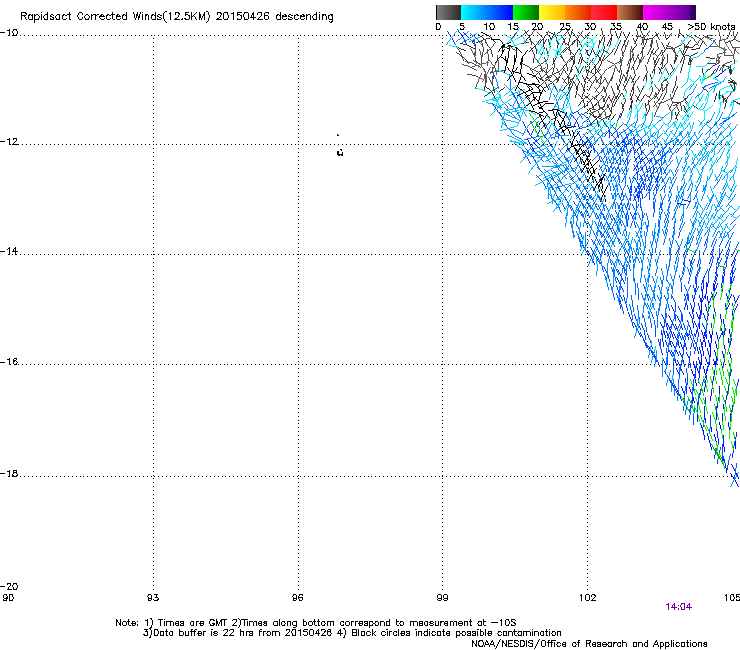The width and height of the screenshot is (740, 650).
Task: Click the '-14' latitude axis label
Action: point(9,251)
